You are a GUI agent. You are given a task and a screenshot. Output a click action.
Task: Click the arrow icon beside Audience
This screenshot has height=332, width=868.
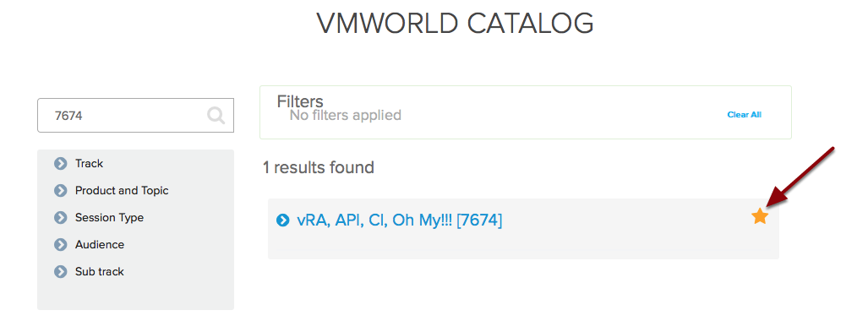click(x=60, y=245)
